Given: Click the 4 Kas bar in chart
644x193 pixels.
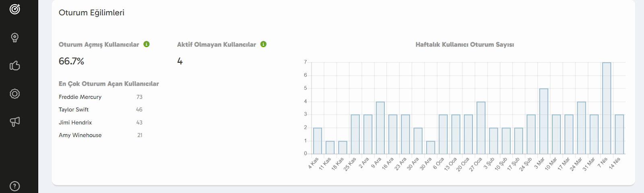Looking at the screenshot, I should click(x=318, y=141).
